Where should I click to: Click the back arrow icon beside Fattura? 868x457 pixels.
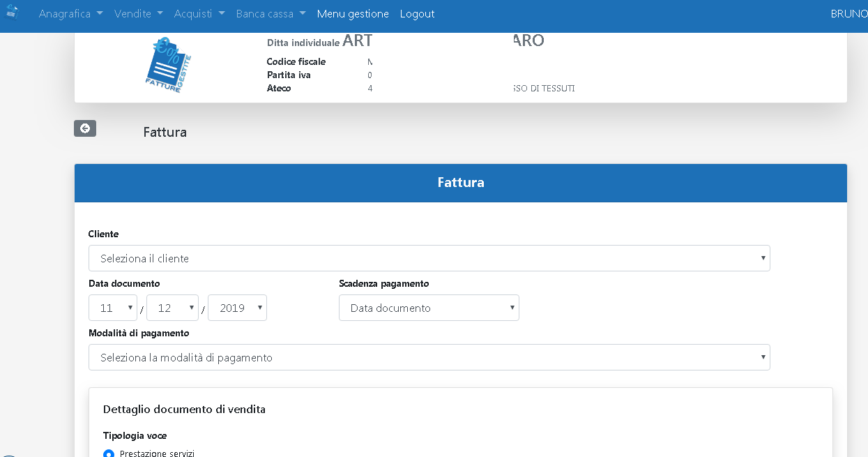point(85,128)
